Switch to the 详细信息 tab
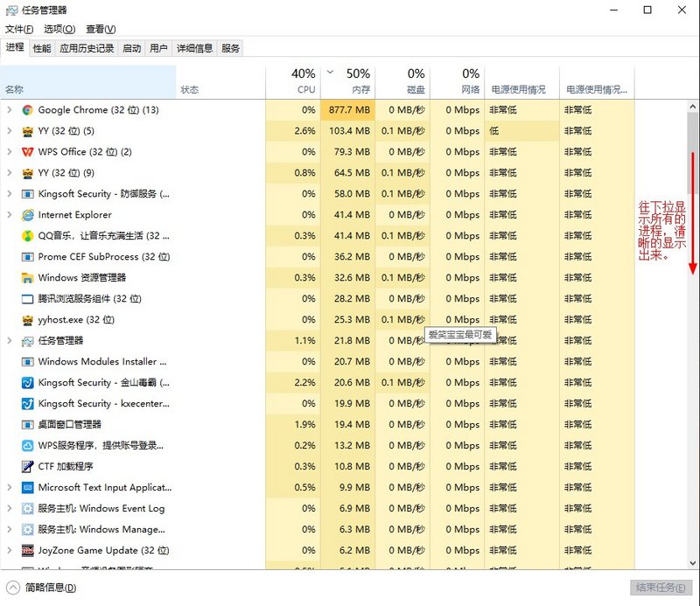The height and width of the screenshot is (606, 700). point(194,48)
